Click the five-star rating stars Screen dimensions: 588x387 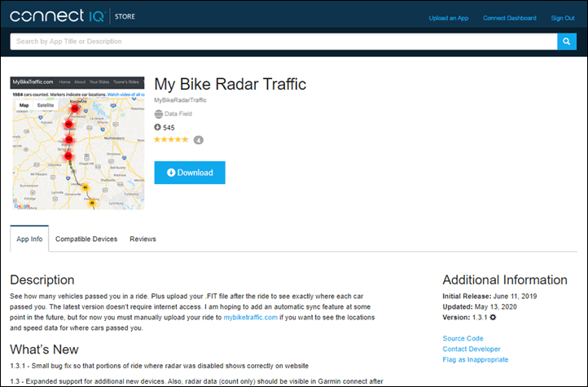pos(171,139)
